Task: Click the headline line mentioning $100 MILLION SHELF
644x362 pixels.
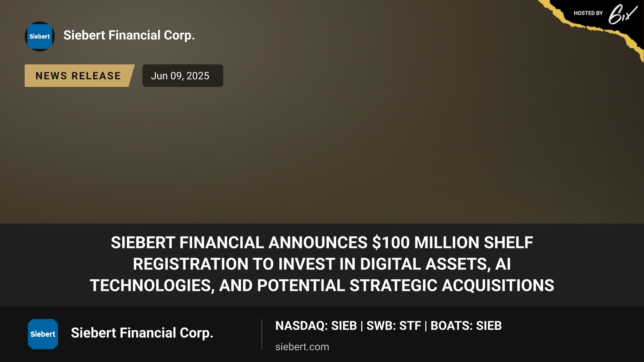Action: tap(322, 242)
